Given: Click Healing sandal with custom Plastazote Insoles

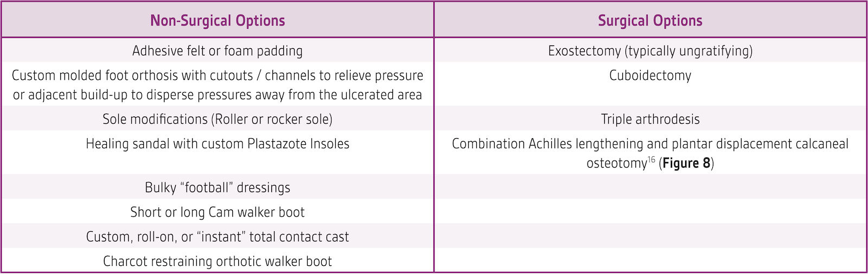Looking at the screenshot, I should [218, 144].
